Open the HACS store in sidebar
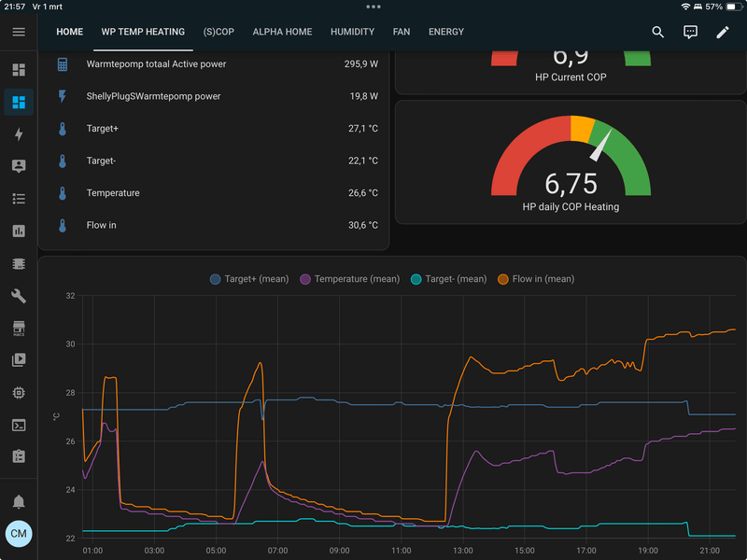The width and height of the screenshot is (747, 560). [19, 329]
